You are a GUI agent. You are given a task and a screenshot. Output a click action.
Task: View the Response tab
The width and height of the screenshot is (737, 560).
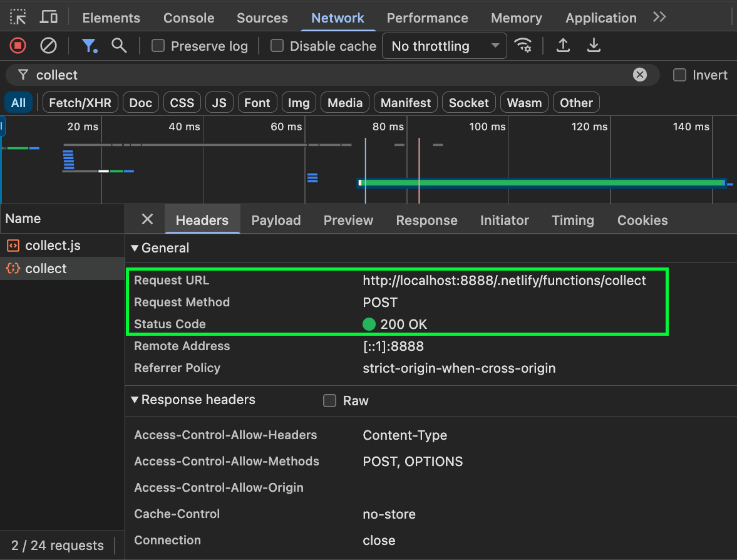pyautogui.click(x=427, y=220)
